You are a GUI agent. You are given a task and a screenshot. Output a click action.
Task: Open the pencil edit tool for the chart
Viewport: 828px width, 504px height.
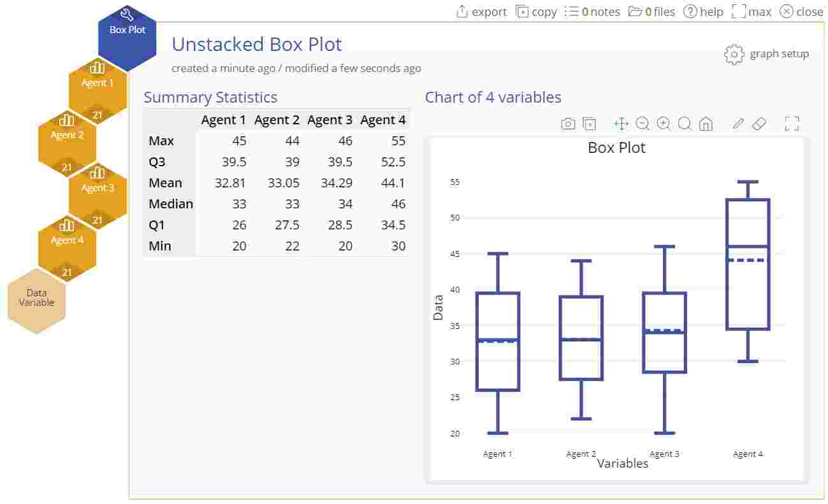738,124
